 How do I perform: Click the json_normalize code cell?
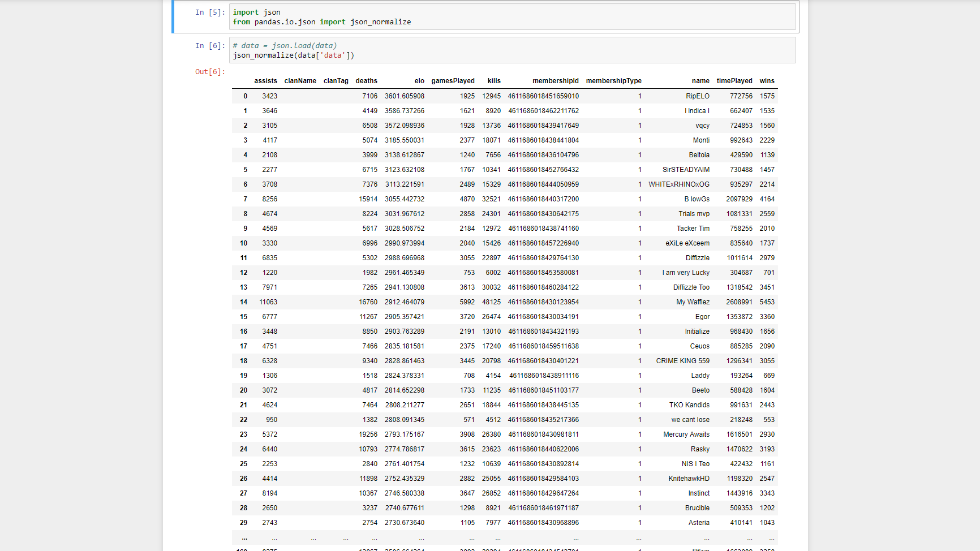[513, 50]
